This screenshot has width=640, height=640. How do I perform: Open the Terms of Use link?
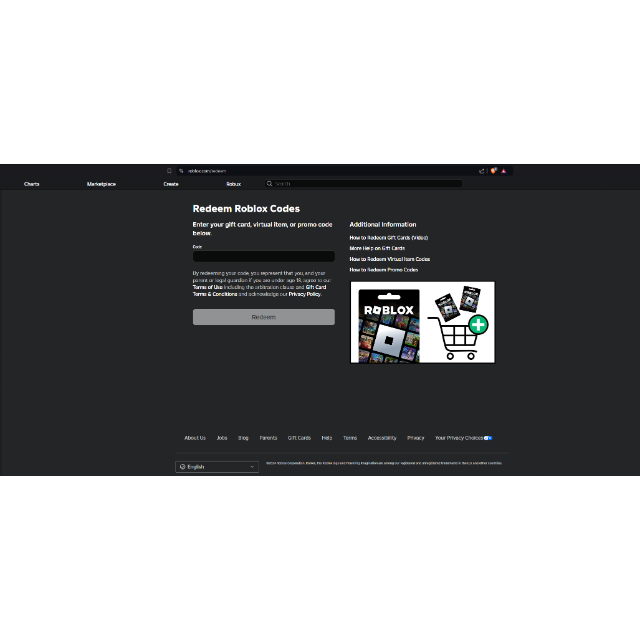[x=207, y=287]
